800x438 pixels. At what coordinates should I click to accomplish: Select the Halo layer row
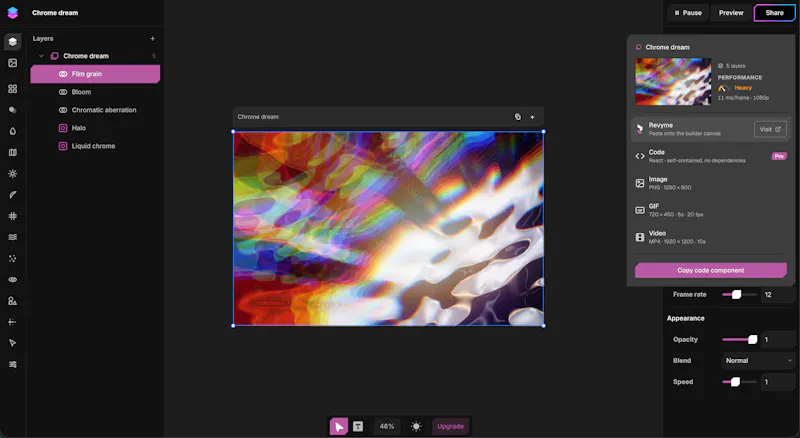[x=95, y=128]
